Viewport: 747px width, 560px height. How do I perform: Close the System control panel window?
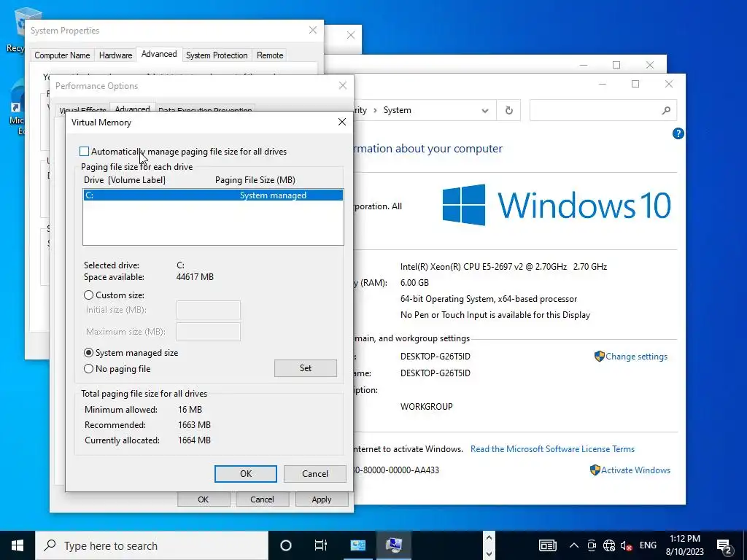click(669, 85)
